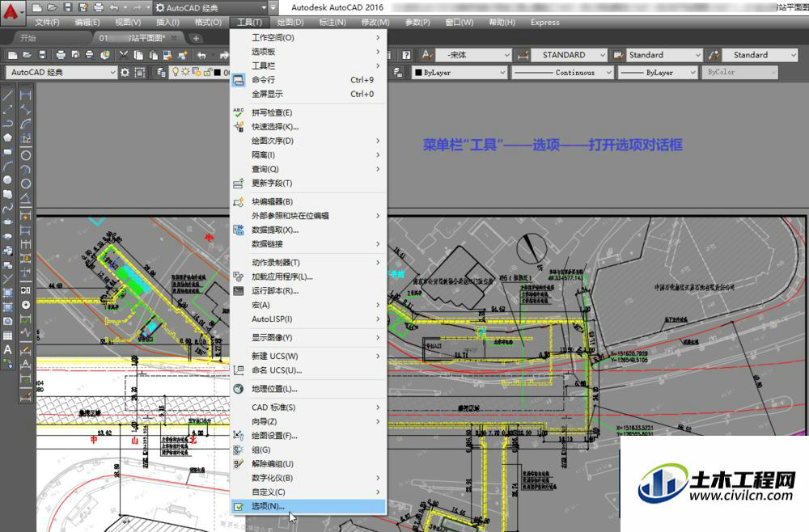Click the Table Style icon
The image size is (809, 532).
click(618, 55)
